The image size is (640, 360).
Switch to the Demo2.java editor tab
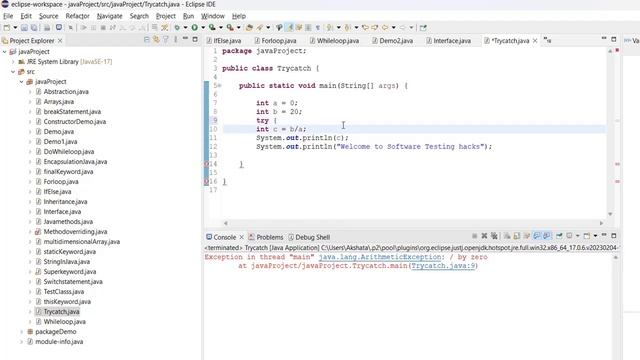tap(393, 40)
